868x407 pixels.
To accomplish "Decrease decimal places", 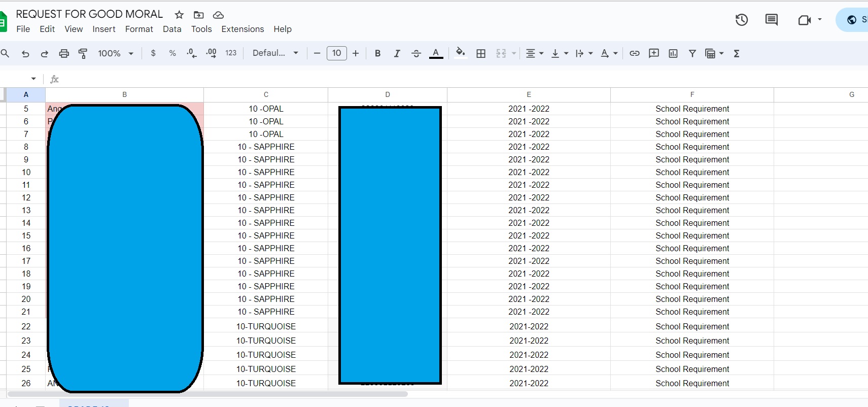I will coord(192,53).
